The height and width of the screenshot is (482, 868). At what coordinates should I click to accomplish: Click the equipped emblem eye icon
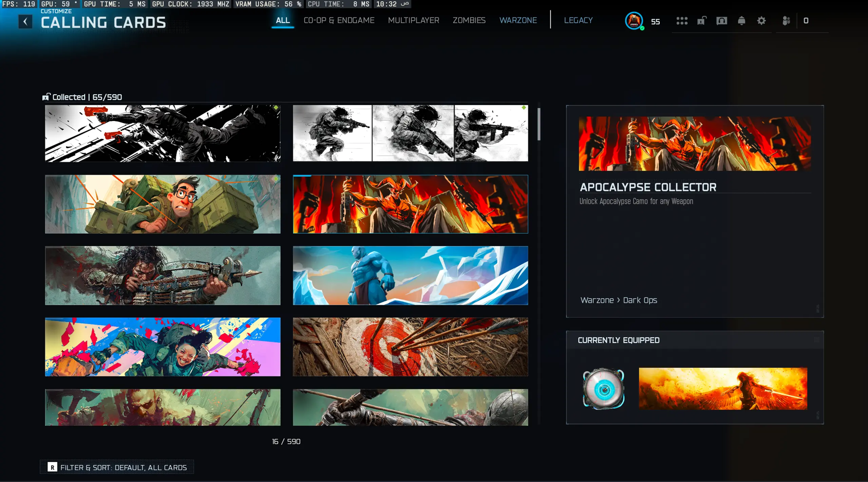(x=604, y=389)
